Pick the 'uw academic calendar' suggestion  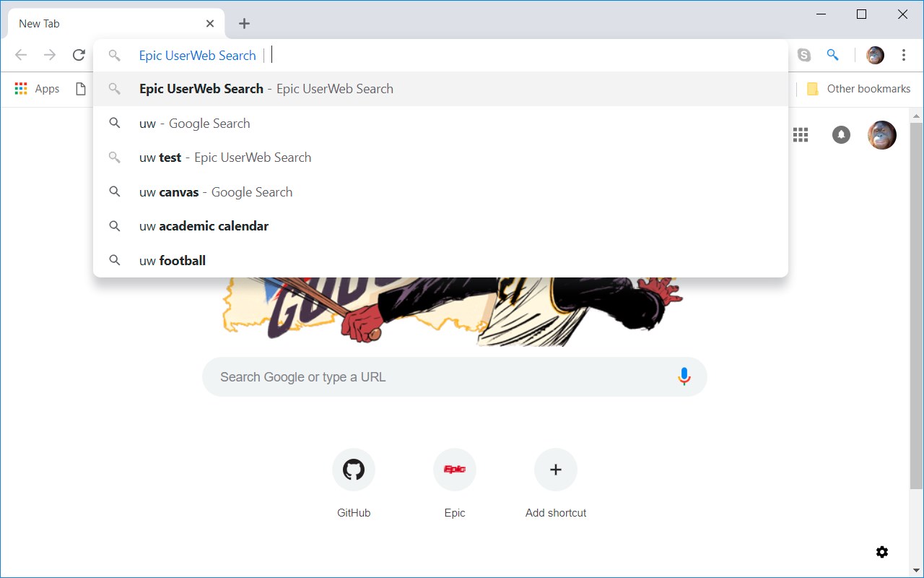tap(440, 226)
